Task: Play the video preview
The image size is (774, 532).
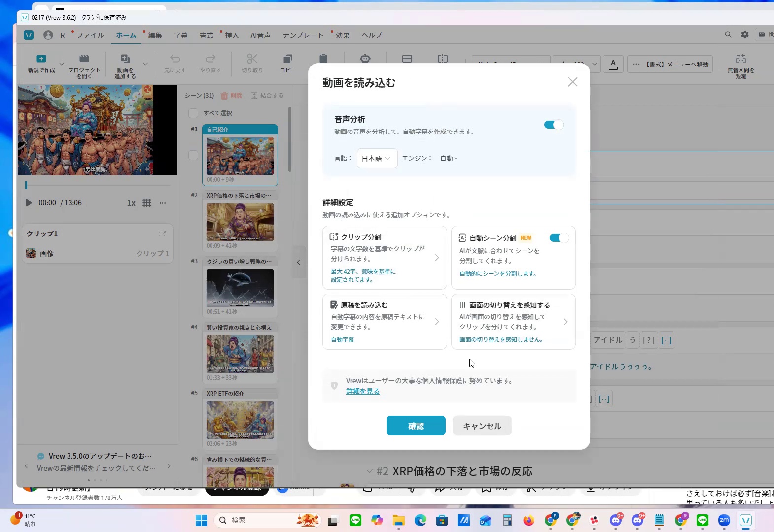Action: tap(29, 203)
